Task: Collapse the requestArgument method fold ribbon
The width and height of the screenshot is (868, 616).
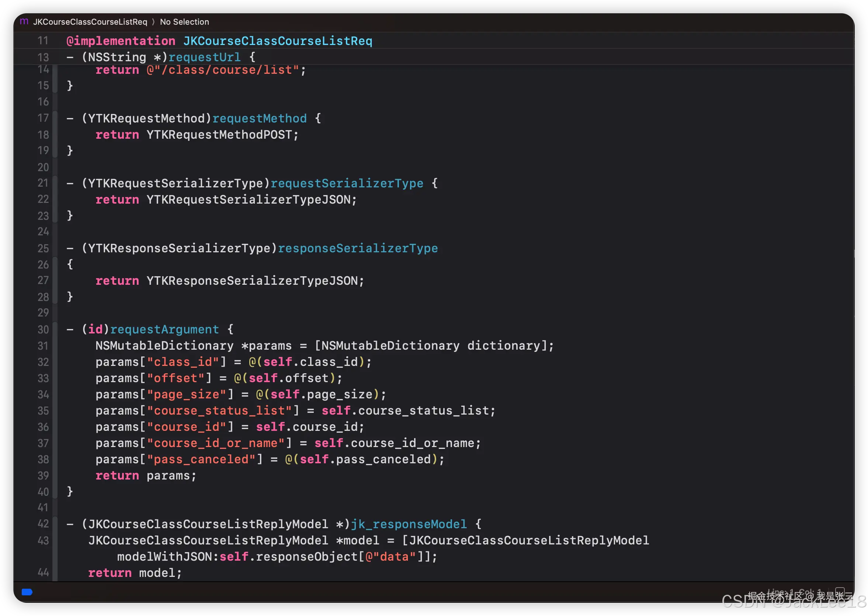Action: tap(55, 410)
